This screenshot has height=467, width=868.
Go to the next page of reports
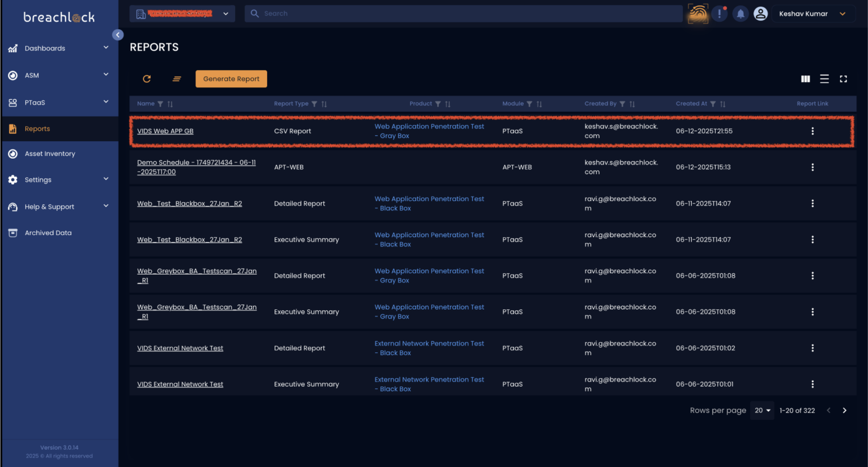(844, 411)
